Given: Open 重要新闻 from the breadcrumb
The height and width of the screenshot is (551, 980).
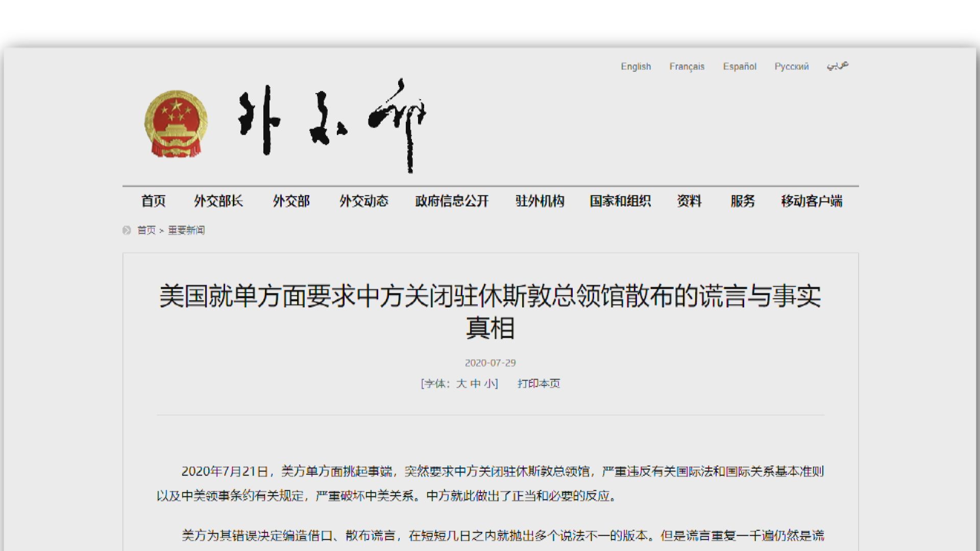Looking at the screenshot, I should [185, 230].
